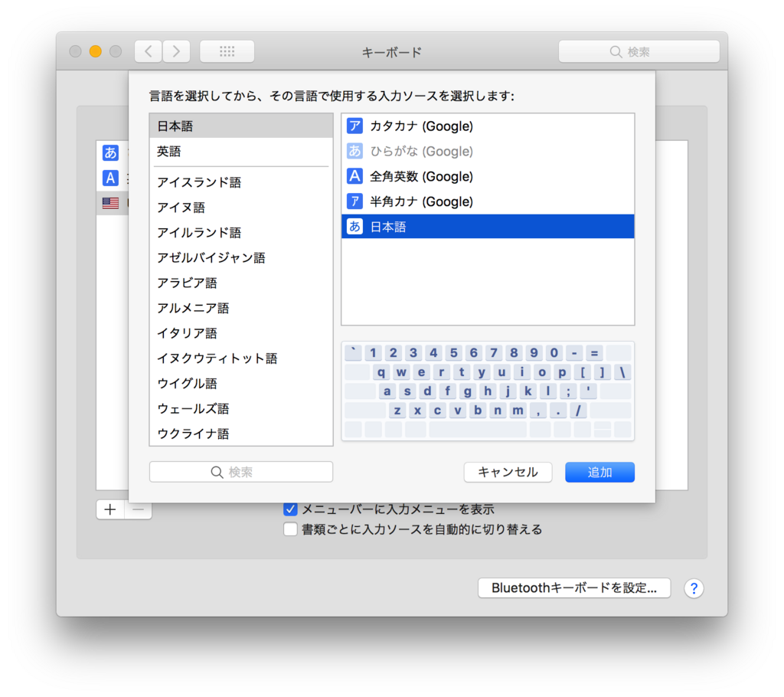Uncheck メニューバーに入力メニューを表示

(291, 509)
